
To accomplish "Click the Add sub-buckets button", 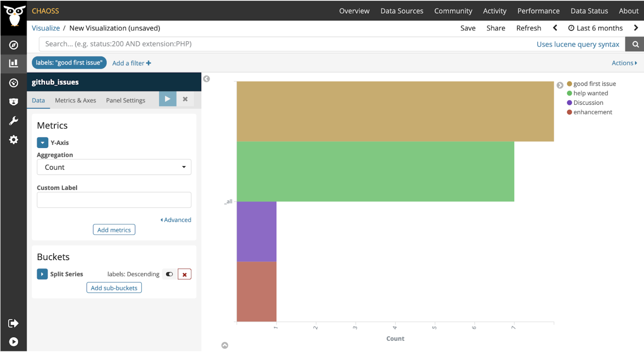I will click(x=114, y=288).
